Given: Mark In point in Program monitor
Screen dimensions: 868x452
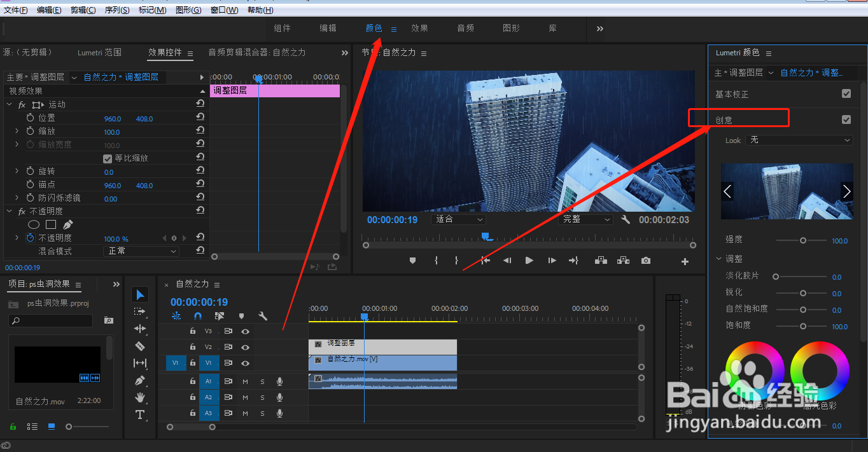Looking at the screenshot, I should pyautogui.click(x=436, y=261).
